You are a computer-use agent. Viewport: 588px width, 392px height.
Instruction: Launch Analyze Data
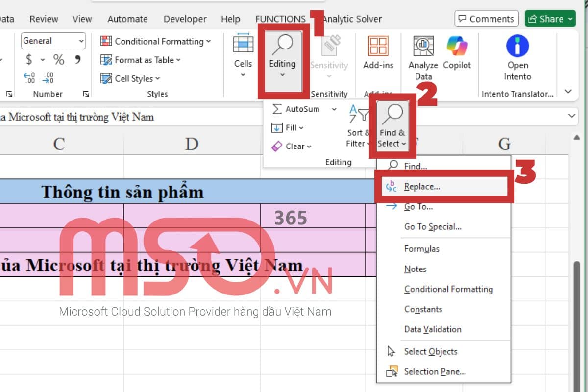[423, 58]
